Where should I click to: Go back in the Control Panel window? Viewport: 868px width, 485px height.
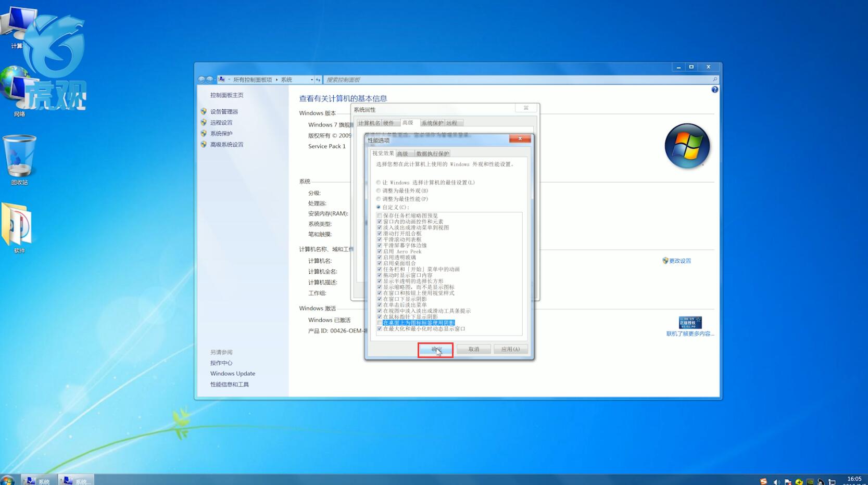[202, 80]
